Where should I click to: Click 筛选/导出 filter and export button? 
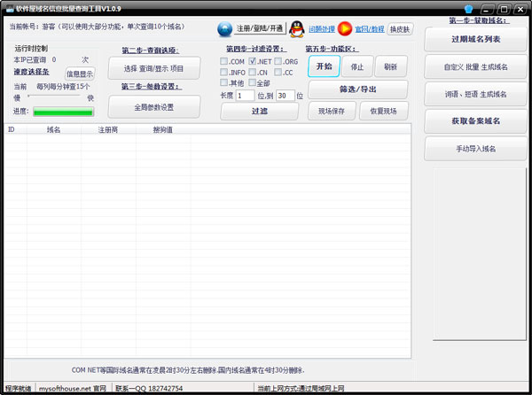point(357,89)
